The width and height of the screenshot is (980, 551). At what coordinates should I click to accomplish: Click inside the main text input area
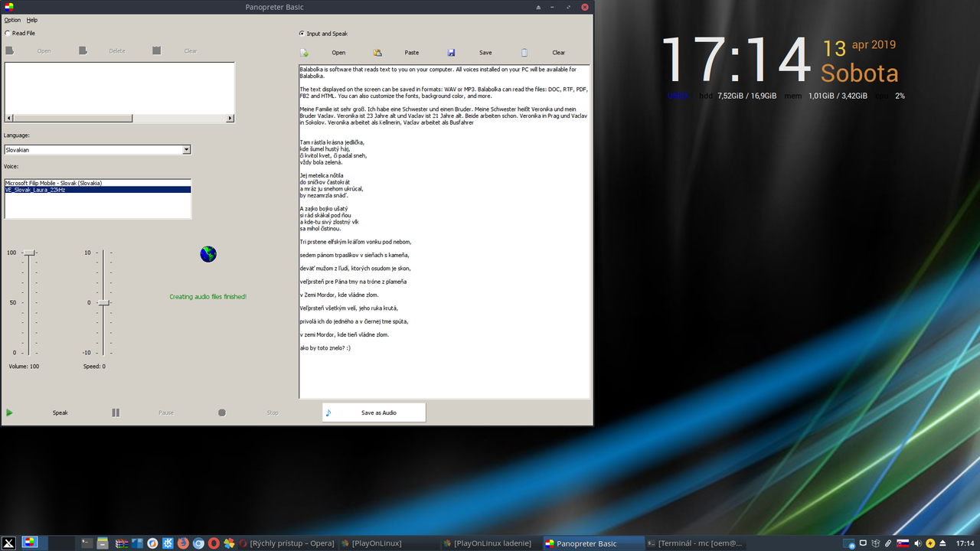coord(444,231)
